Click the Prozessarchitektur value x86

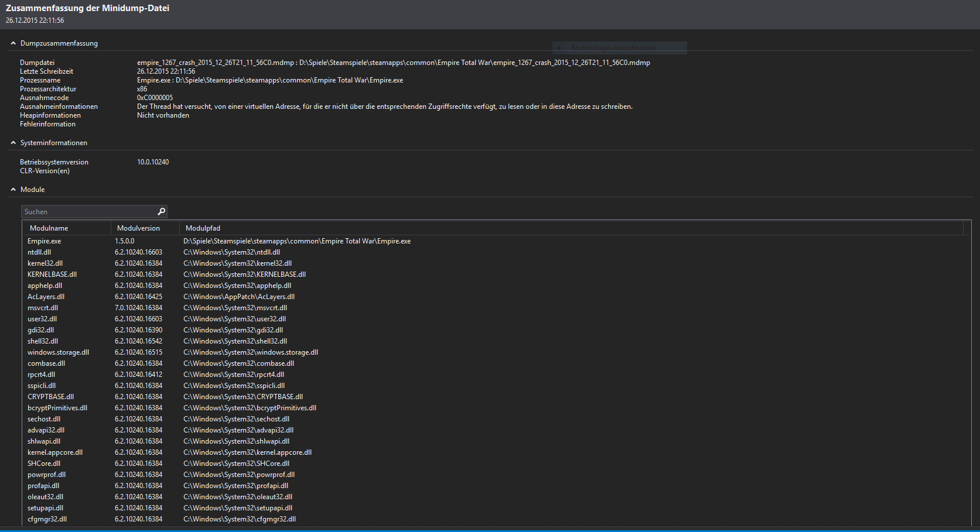[x=142, y=89]
